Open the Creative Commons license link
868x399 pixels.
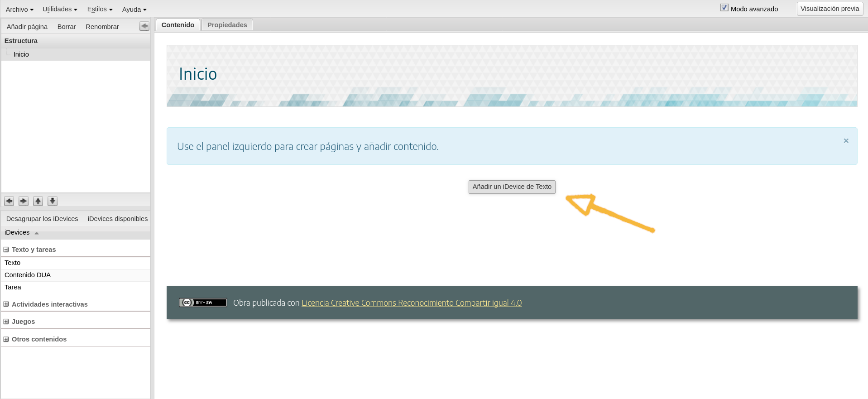pyautogui.click(x=411, y=303)
